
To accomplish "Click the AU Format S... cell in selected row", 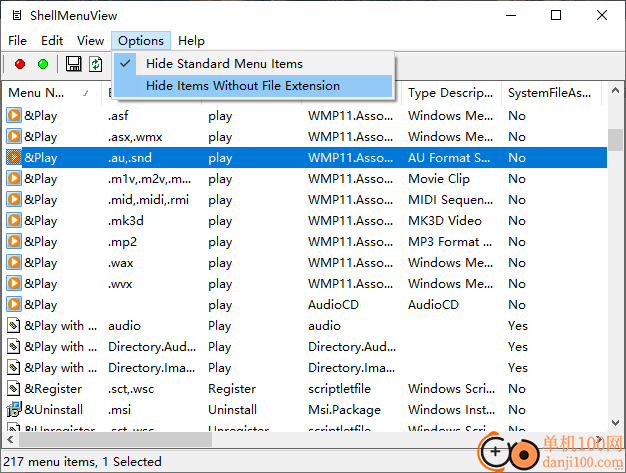I will pyautogui.click(x=449, y=158).
